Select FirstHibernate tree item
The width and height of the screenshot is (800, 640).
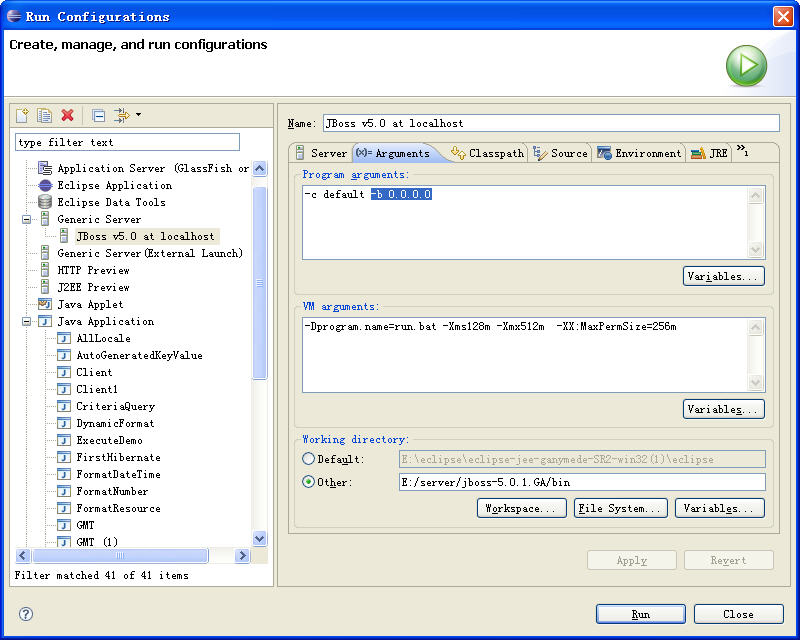(118, 457)
